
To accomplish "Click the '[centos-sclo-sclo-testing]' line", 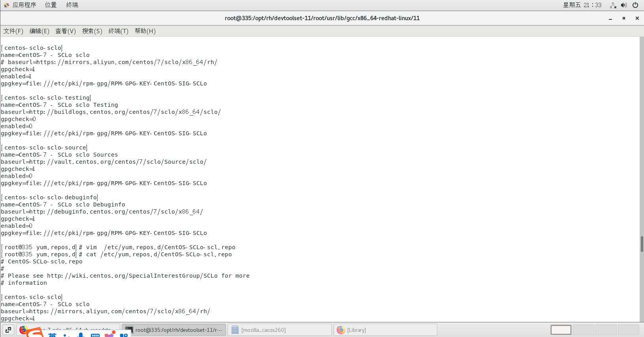I will coord(46,98).
